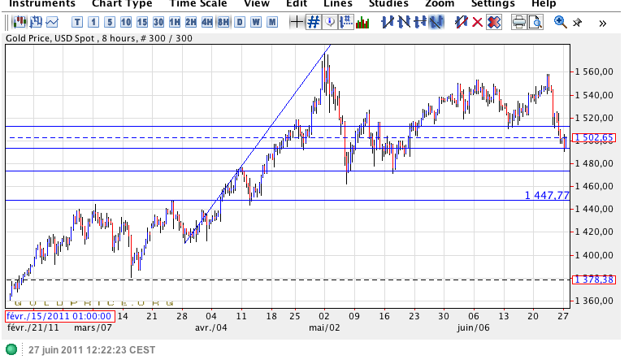
Task: Click the 1 447,77 price line label
Action: pos(546,195)
